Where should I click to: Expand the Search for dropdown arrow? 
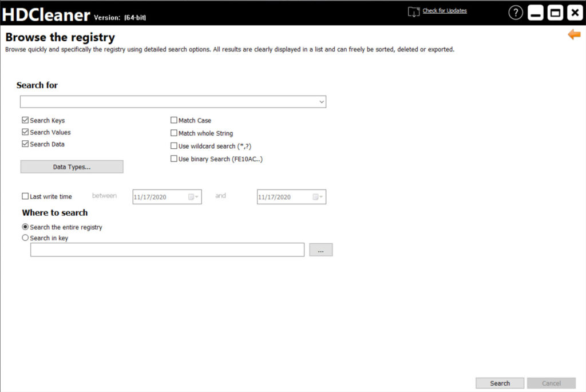tap(322, 102)
